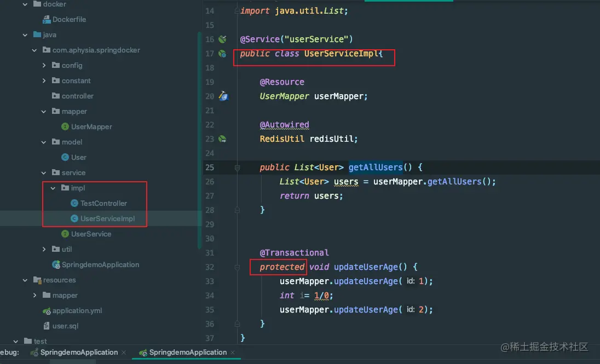Click the getAllUsers method name on line 25
Viewport: 600px width, 364px height.
[376, 167]
